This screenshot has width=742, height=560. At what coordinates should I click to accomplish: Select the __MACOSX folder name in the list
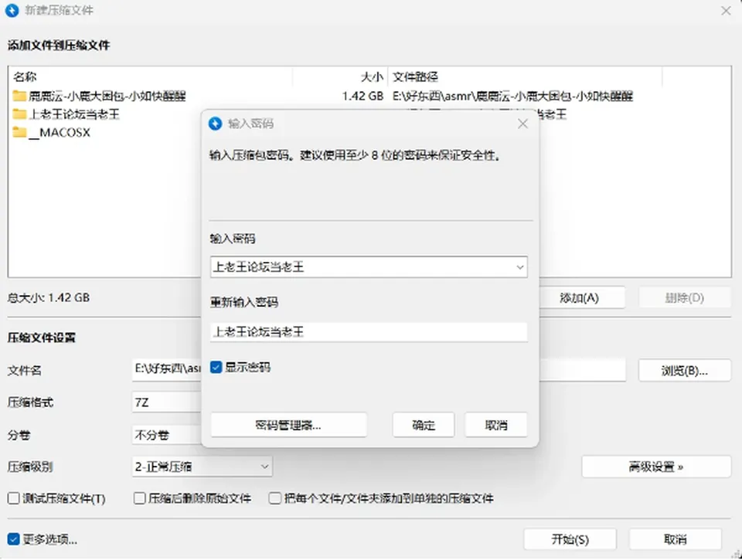60,132
